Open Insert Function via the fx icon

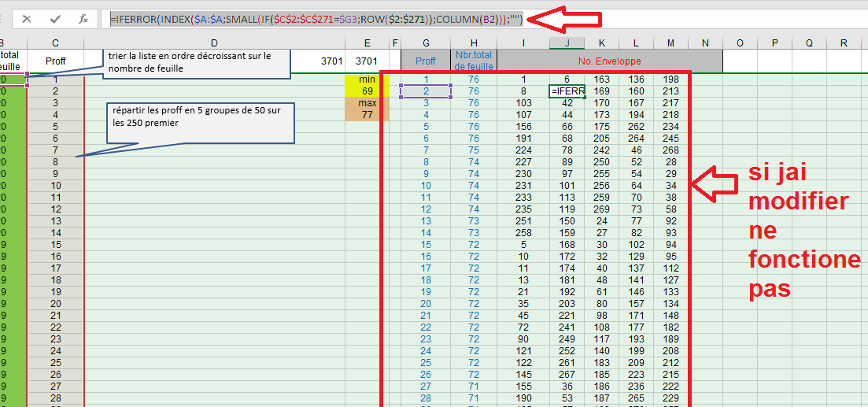[x=83, y=19]
